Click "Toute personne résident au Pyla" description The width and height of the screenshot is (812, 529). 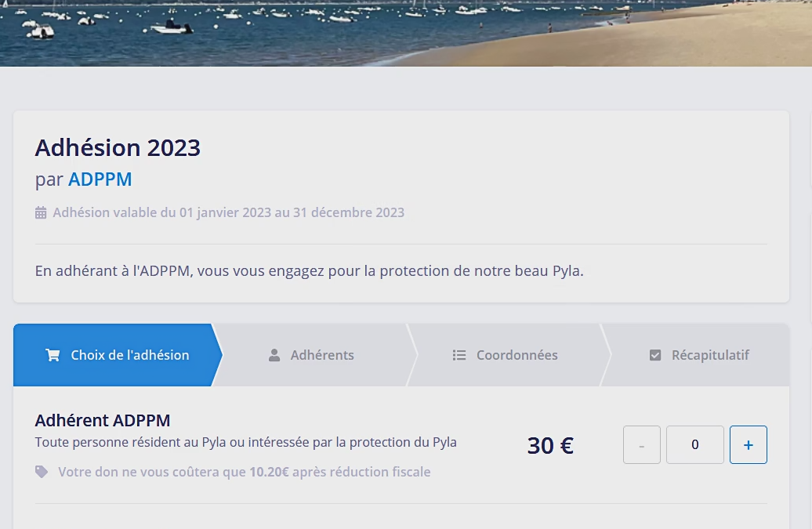246,443
